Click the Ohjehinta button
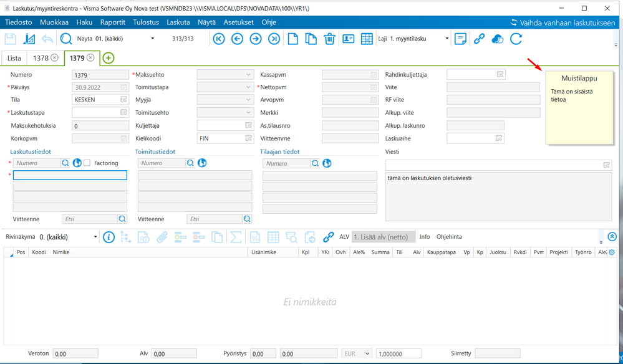 (x=449, y=237)
